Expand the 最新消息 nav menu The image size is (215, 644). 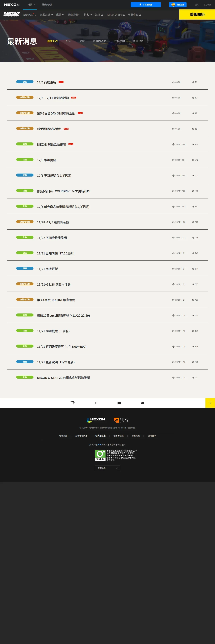point(29,15)
